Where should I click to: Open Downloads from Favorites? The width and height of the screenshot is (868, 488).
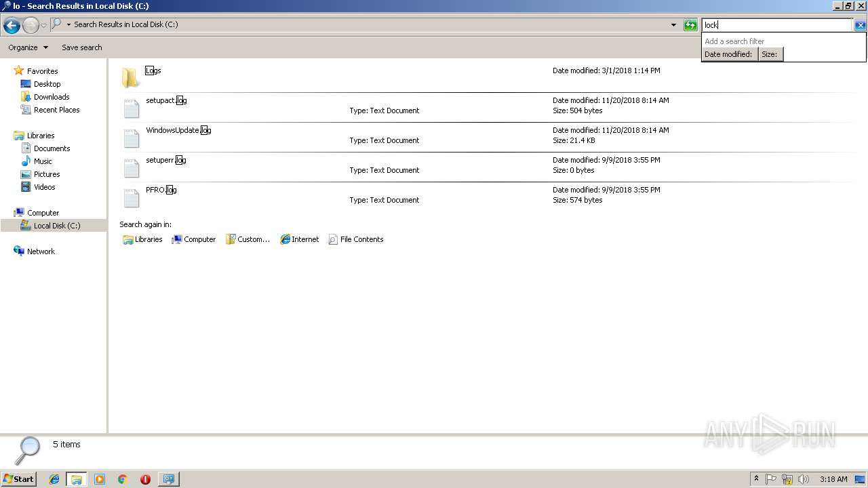click(x=52, y=97)
